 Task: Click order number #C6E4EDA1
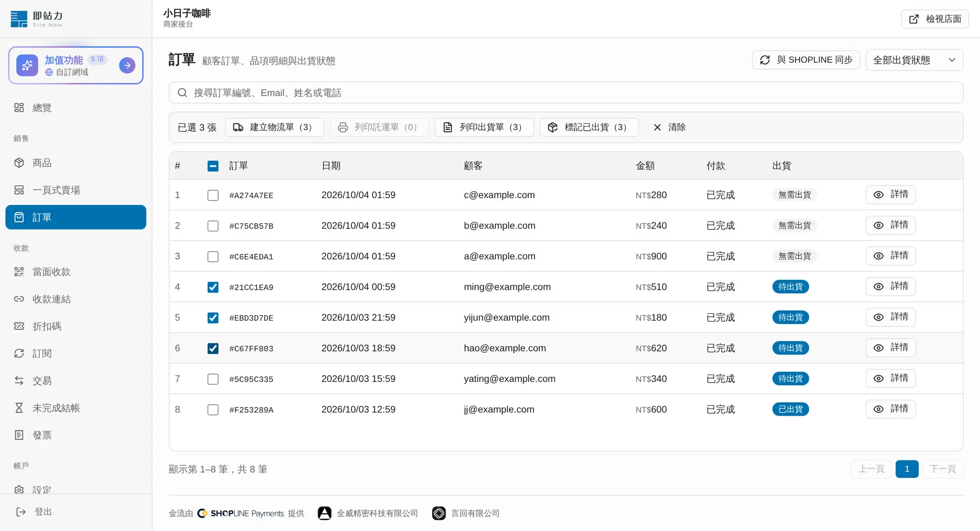pos(251,256)
